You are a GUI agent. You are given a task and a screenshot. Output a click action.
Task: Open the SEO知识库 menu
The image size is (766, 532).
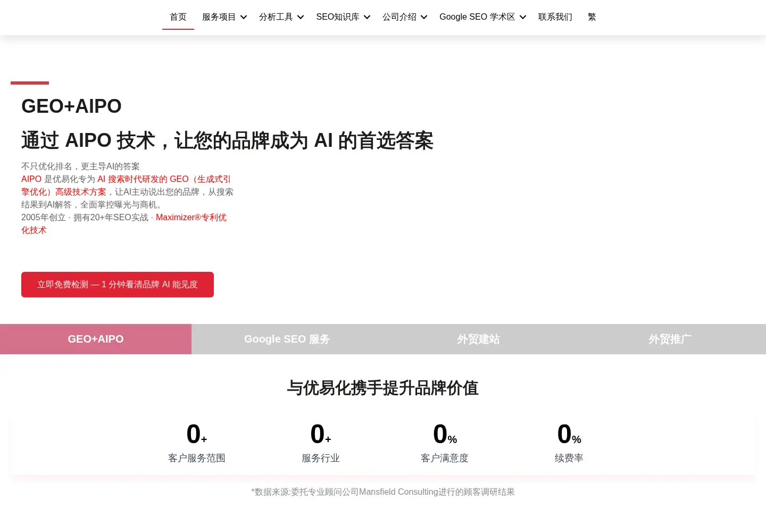point(338,17)
